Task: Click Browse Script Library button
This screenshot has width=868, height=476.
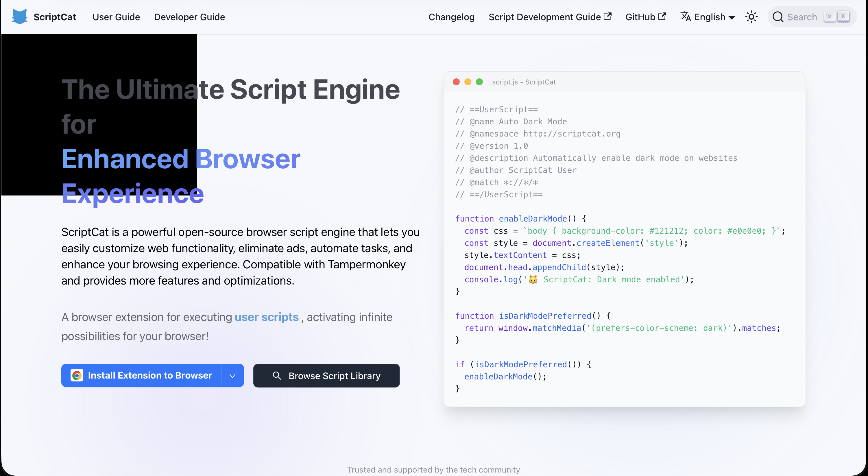Action: tap(326, 376)
